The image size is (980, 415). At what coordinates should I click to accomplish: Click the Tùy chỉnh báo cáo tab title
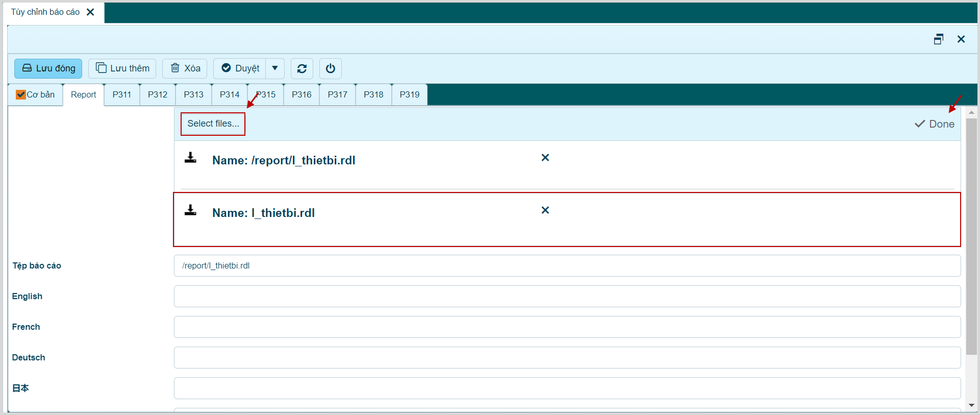(x=45, y=12)
